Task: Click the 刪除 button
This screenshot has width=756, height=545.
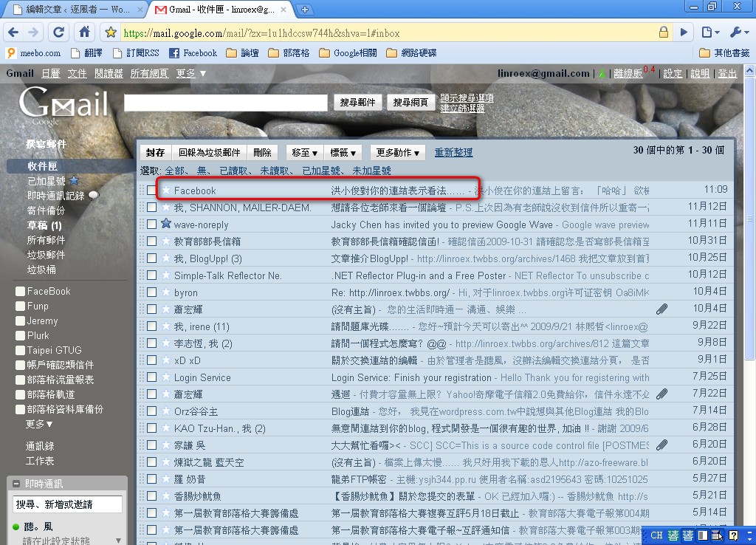Action: 262,152
